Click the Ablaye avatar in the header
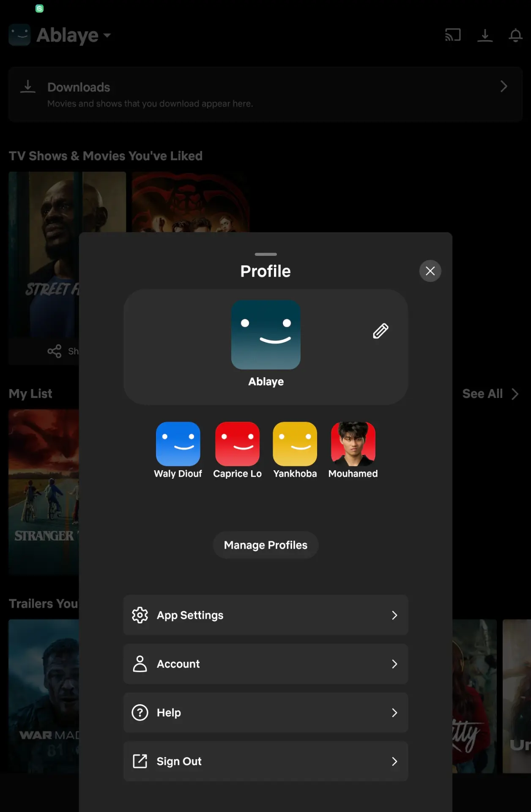Image resolution: width=531 pixels, height=812 pixels. 19,35
